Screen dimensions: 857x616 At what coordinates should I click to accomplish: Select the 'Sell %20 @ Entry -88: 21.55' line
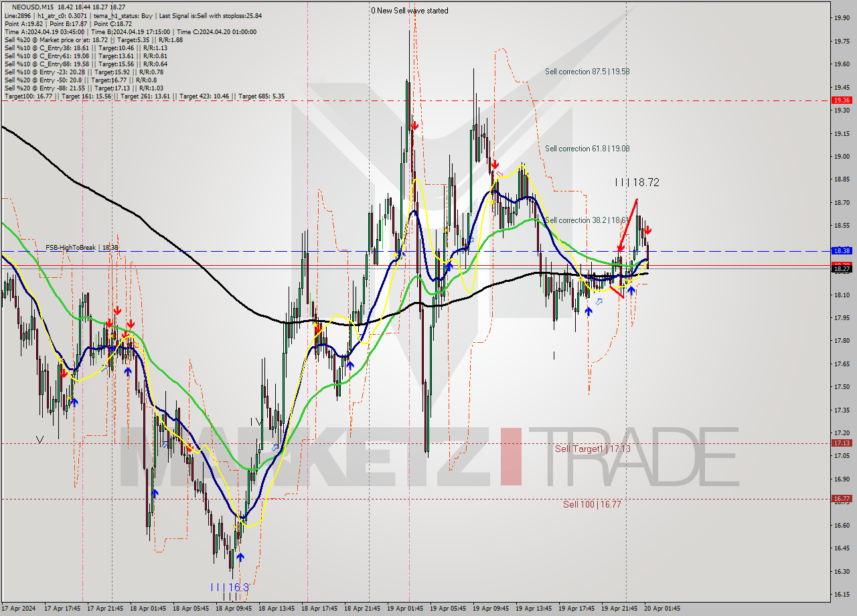point(84,88)
